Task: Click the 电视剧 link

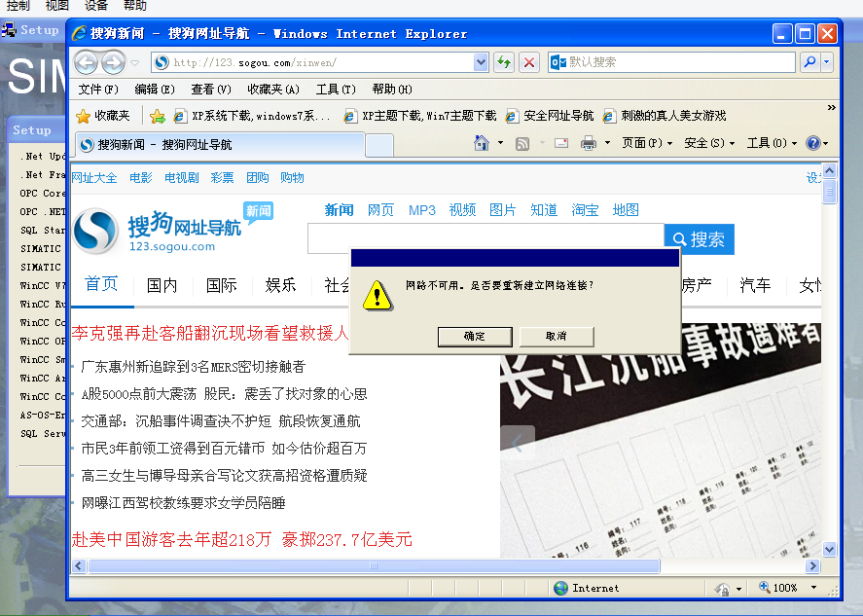Action: tap(182, 178)
